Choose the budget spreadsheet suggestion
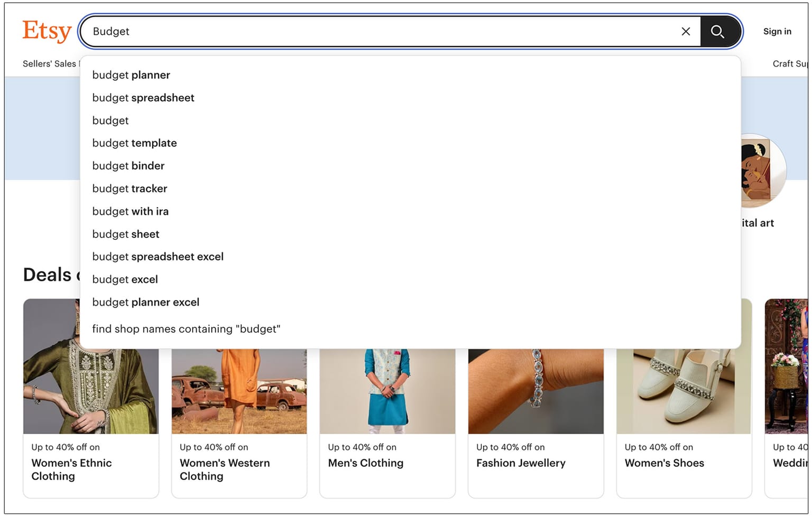The height and width of the screenshot is (516, 812). [x=143, y=98]
